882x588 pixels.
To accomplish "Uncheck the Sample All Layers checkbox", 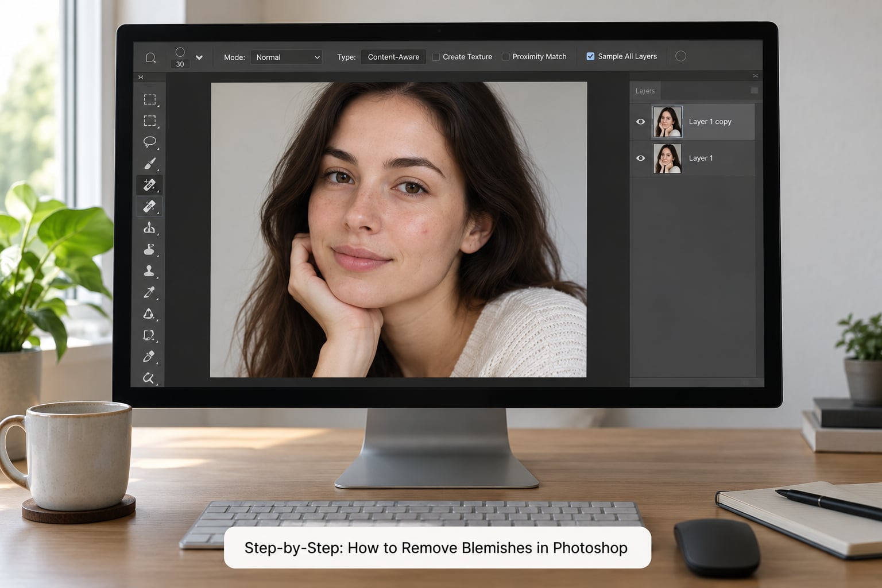I will (590, 56).
